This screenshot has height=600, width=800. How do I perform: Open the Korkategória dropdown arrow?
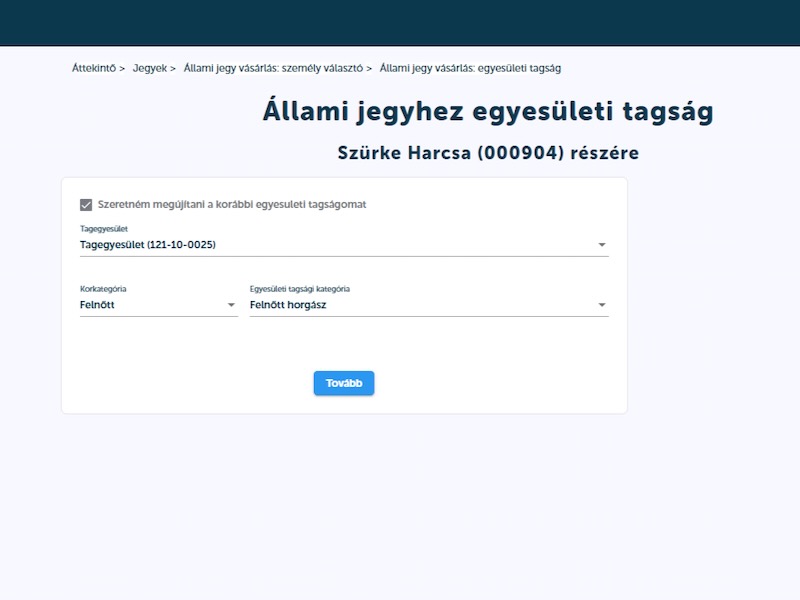click(231, 305)
